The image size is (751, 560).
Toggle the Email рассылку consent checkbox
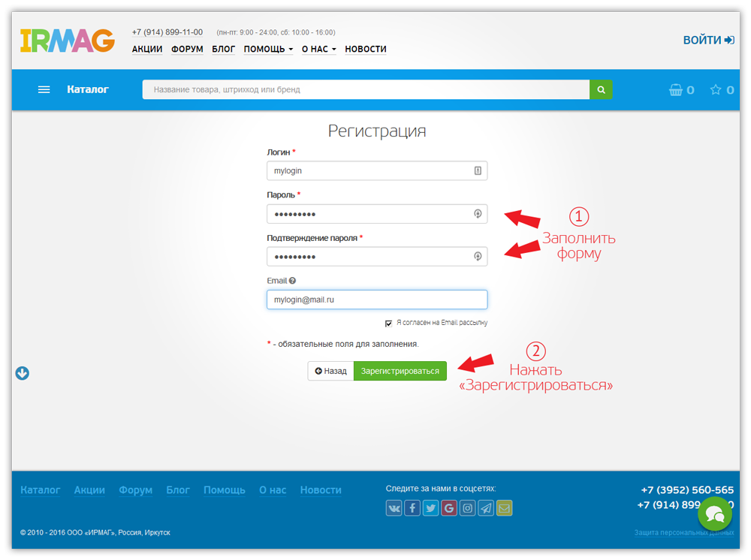click(x=388, y=323)
